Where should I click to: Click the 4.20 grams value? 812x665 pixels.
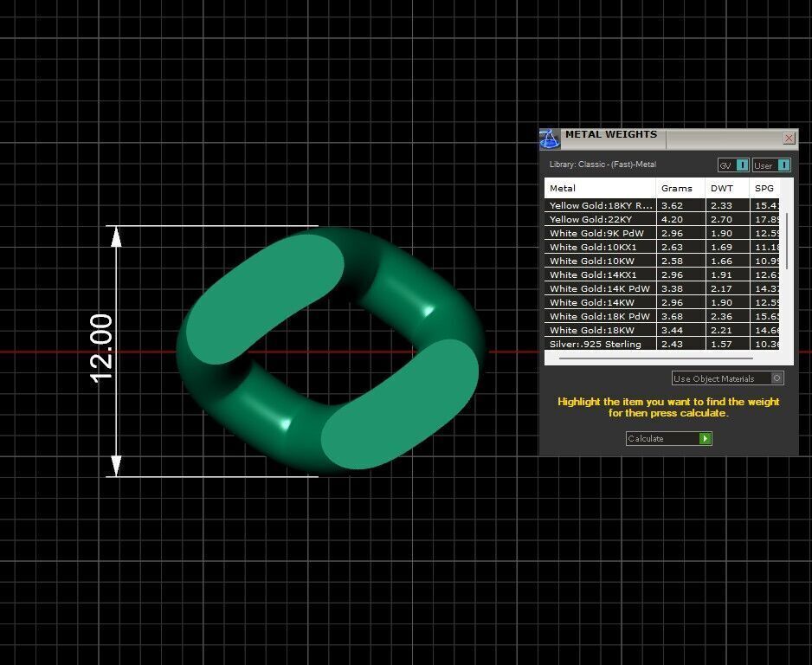click(672, 219)
